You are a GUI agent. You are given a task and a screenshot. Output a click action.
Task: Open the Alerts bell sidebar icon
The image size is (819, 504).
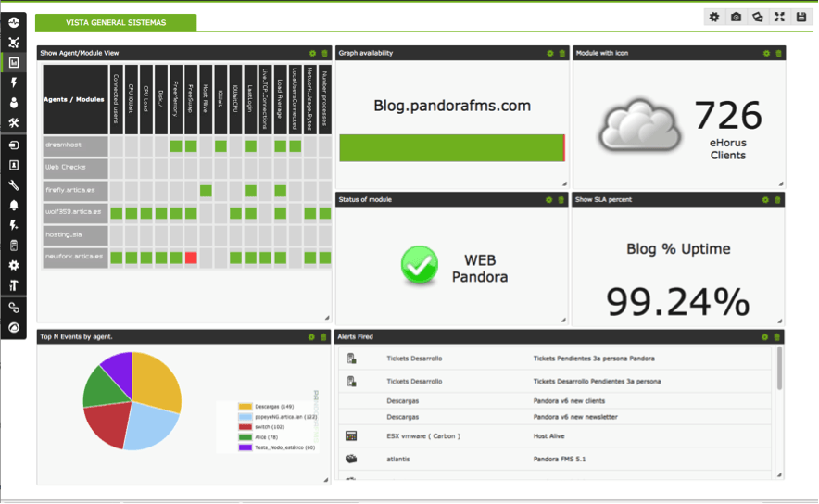click(x=14, y=206)
